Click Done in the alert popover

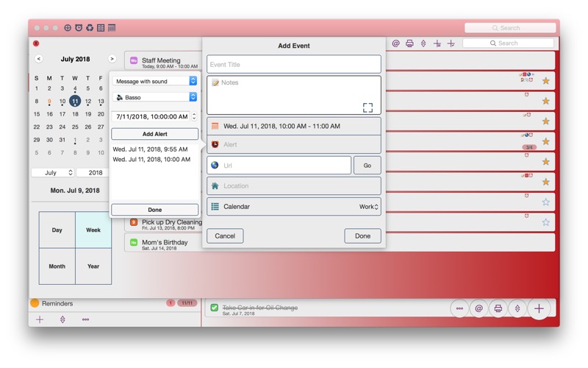(x=154, y=210)
